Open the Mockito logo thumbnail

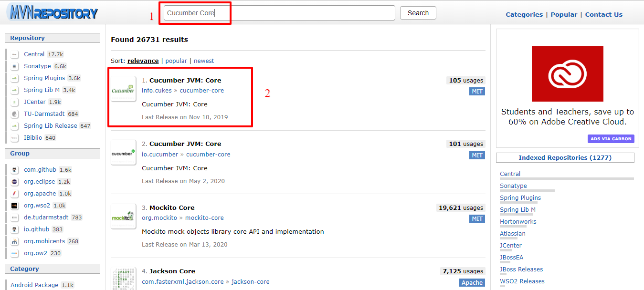[x=124, y=216]
